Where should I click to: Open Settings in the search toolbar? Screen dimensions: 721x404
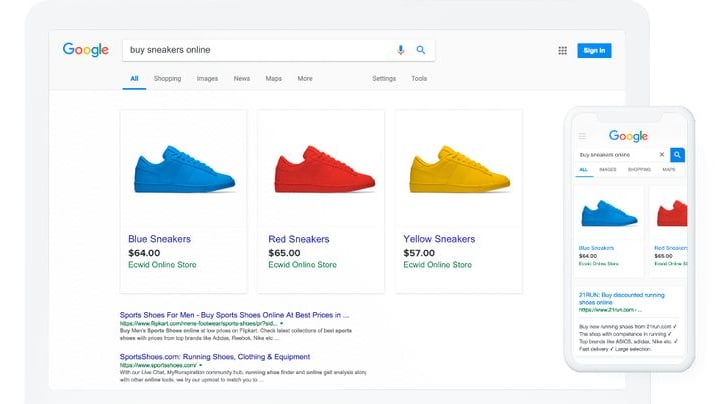pos(384,79)
